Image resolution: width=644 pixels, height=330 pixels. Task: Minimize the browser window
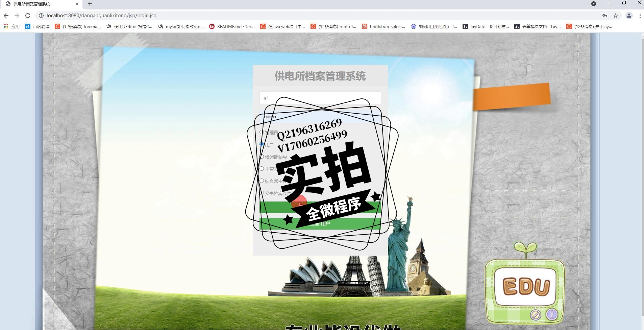(609, 3)
